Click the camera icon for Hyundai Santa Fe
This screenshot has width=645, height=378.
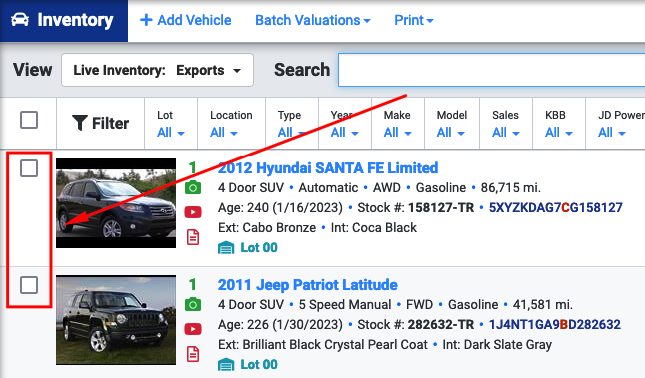coord(193,188)
